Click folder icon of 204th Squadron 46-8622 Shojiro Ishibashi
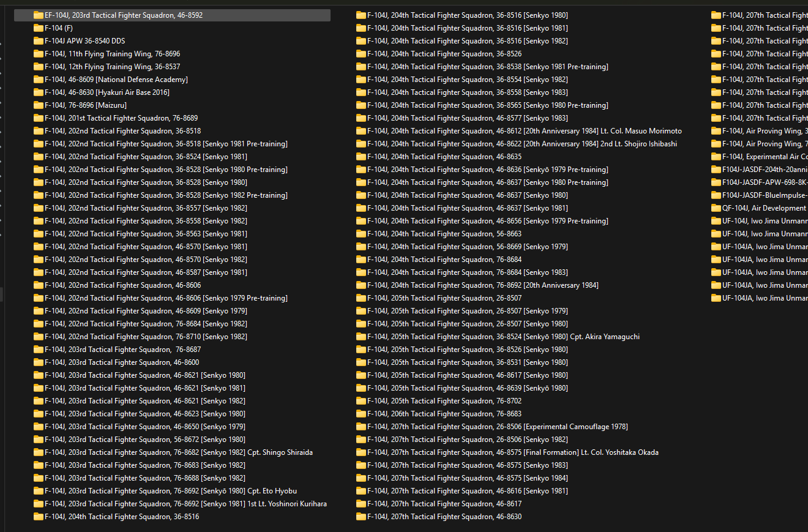This screenshot has width=808, height=532. [x=361, y=144]
